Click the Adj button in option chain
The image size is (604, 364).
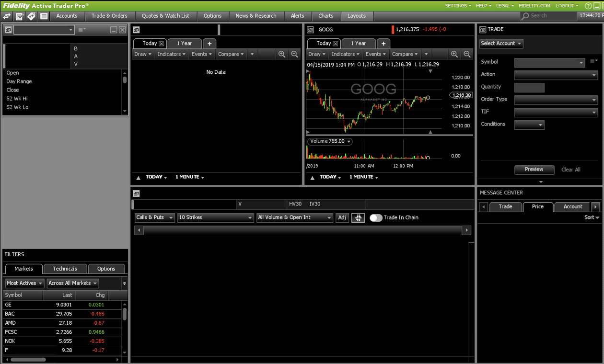coord(342,217)
